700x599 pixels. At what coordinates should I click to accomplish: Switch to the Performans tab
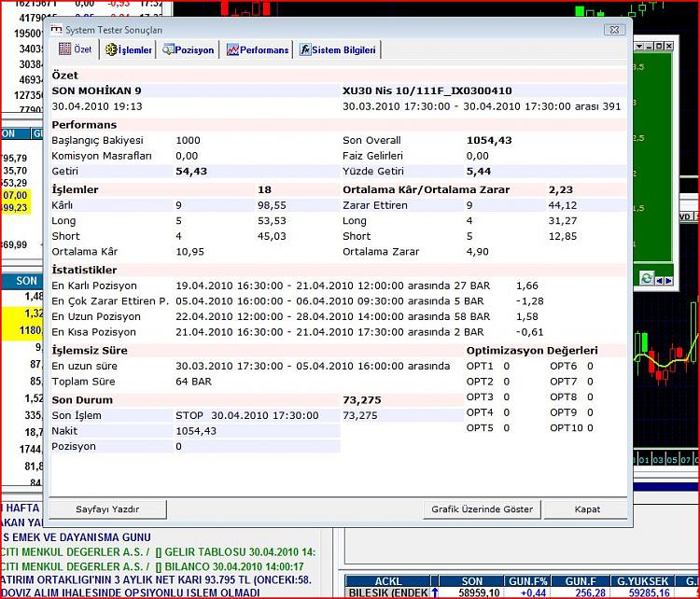point(258,50)
